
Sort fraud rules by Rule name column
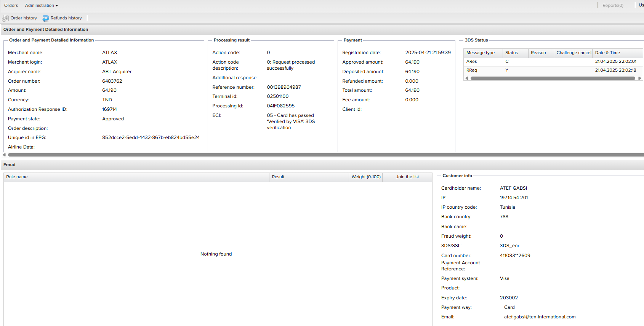[17, 177]
